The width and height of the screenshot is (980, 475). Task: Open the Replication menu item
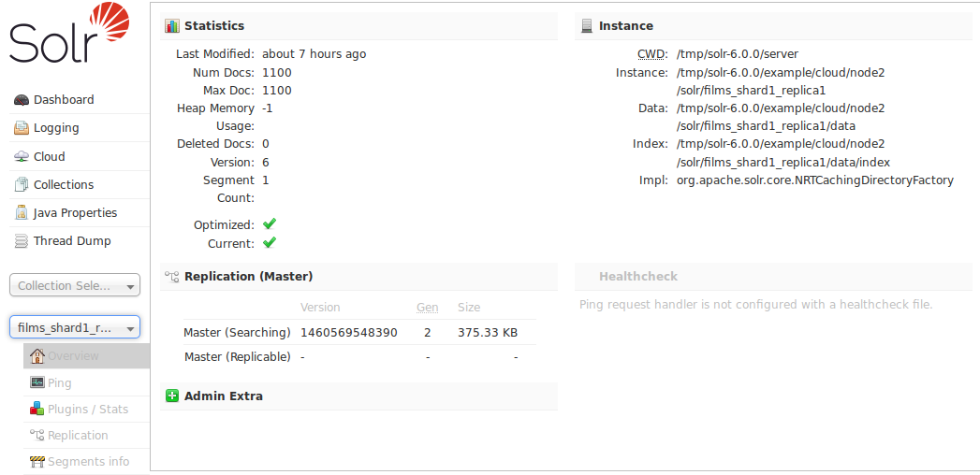(77, 435)
